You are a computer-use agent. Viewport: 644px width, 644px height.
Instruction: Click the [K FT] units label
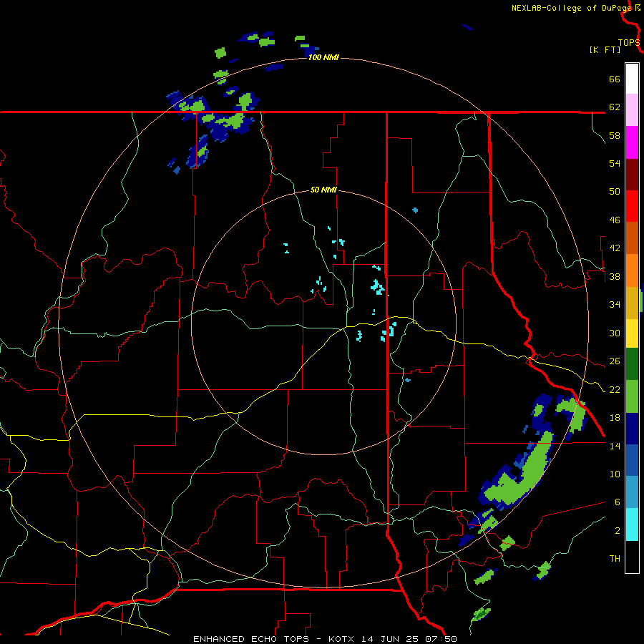pos(605,49)
